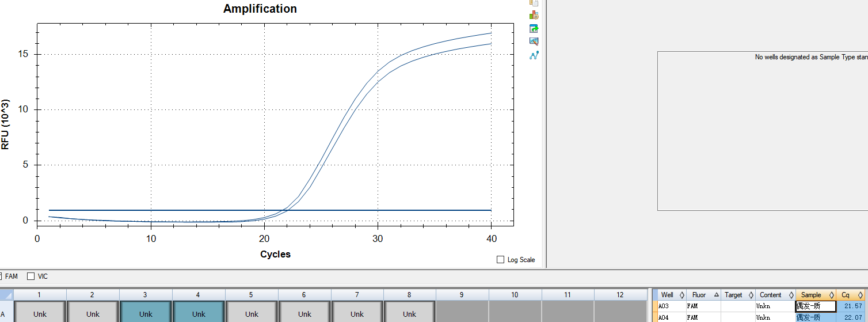The width and height of the screenshot is (868, 322).
Task: Click well A1 Unk in plate
Action: (x=40, y=312)
